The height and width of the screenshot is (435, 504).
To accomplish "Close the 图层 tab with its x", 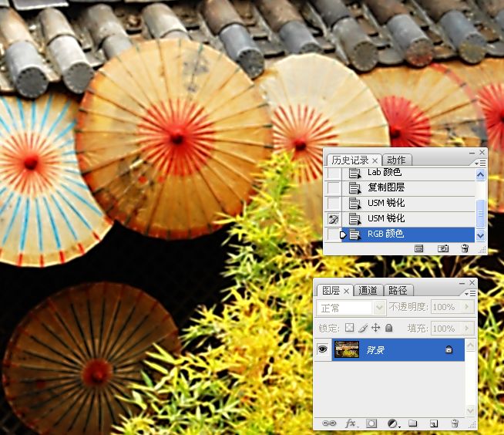I will [x=346, y=292].
